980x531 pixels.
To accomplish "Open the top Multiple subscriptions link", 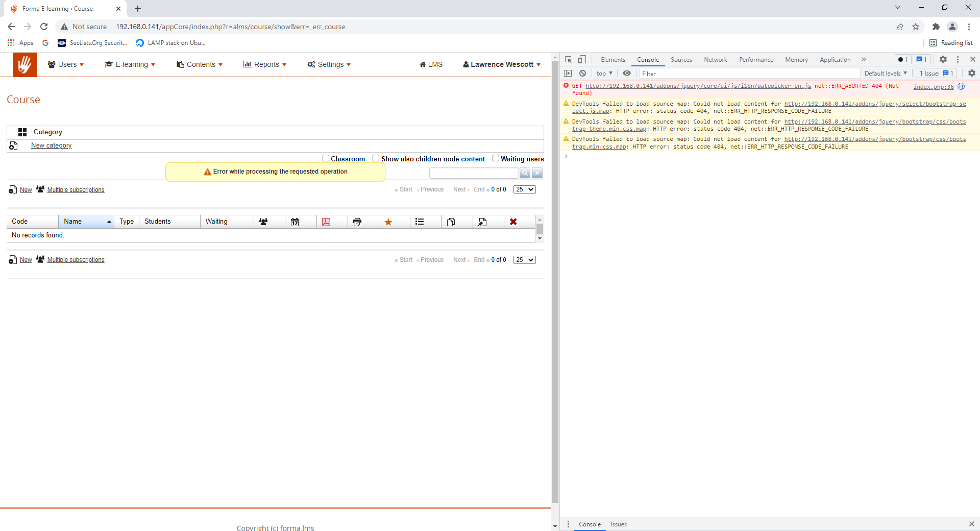I will pyautogui.click(x=76, y=190).
